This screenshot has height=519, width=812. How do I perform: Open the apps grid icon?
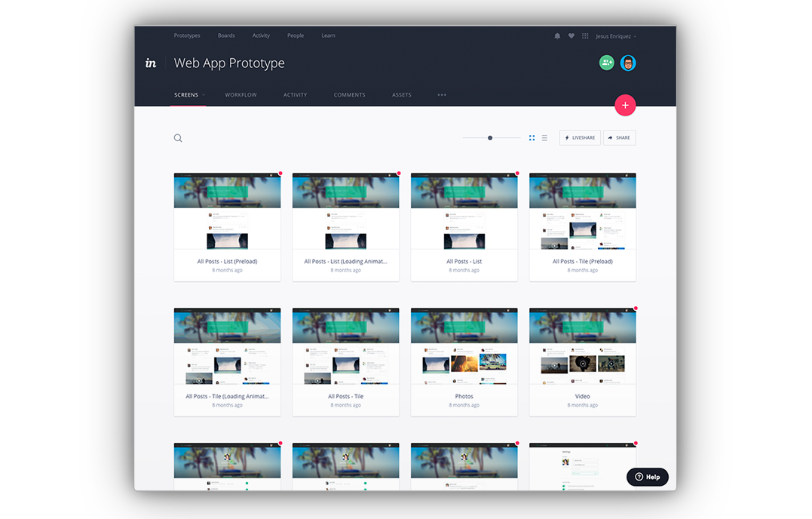point(585,36)
